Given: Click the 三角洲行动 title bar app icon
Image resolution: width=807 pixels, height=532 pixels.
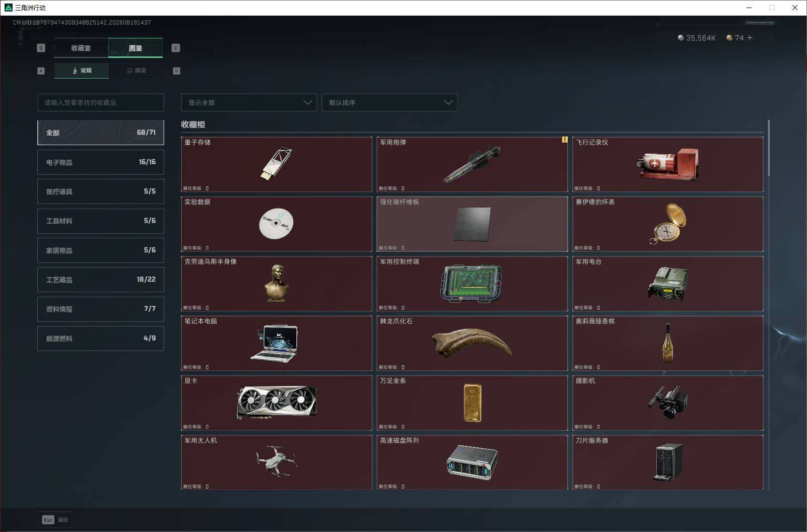Looking at the screenshot, I should pyautogui.click(x=8, y=8).
